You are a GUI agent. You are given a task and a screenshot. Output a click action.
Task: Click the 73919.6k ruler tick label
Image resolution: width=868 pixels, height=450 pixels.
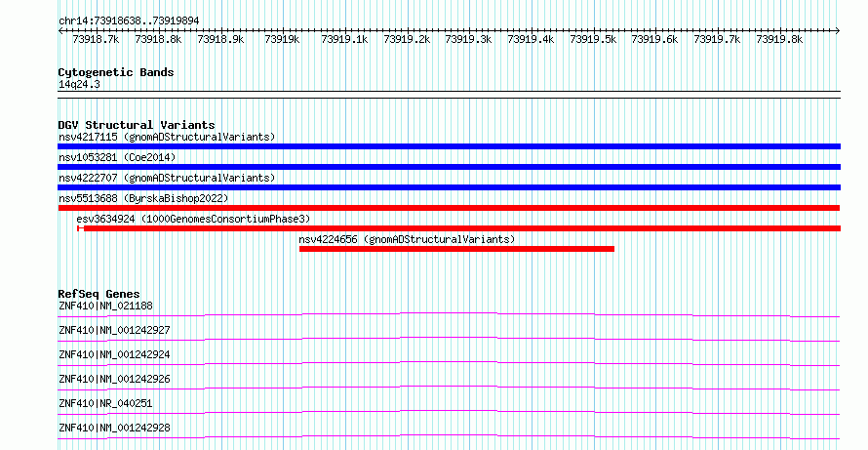654,39
